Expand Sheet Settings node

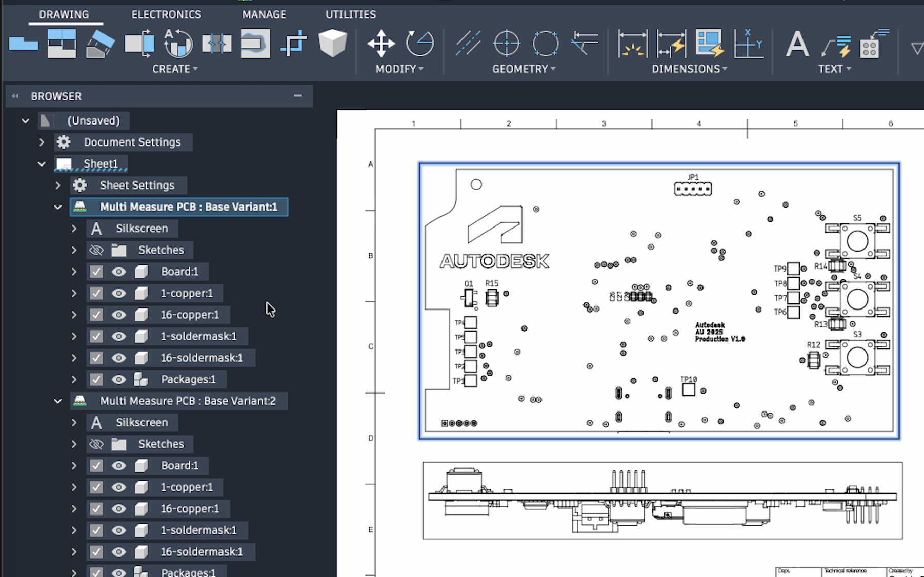pos(57,186)
